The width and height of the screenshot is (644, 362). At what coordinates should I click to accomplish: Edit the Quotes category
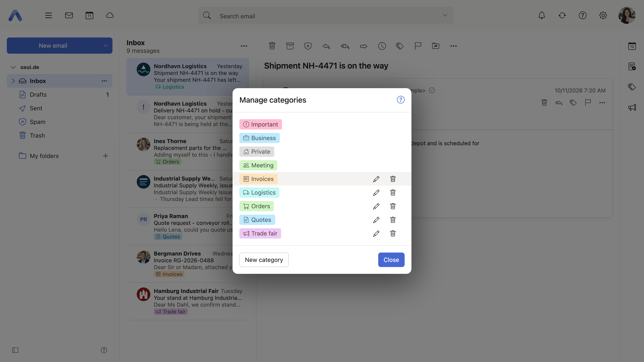coord(376,220)
